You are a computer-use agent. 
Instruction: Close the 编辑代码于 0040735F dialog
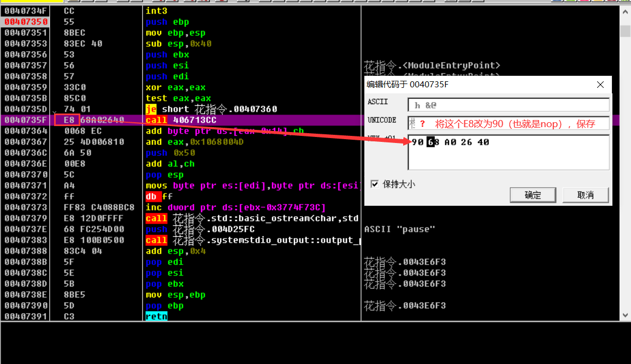pos(600,85)
